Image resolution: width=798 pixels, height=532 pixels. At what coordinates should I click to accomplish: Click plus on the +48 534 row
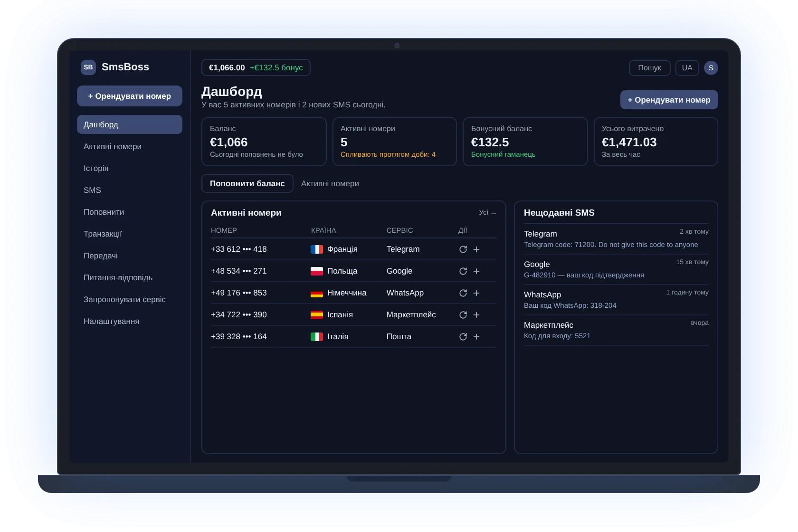tap(476, 271)
